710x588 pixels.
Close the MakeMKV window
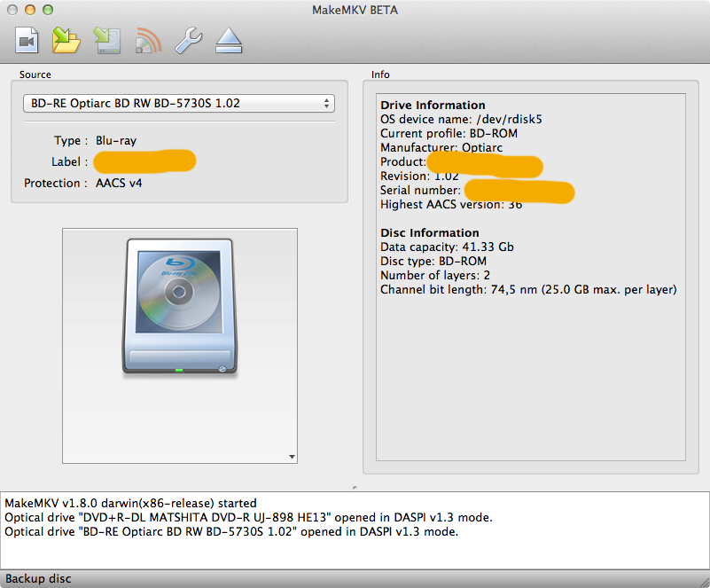(x=12, y=10)
